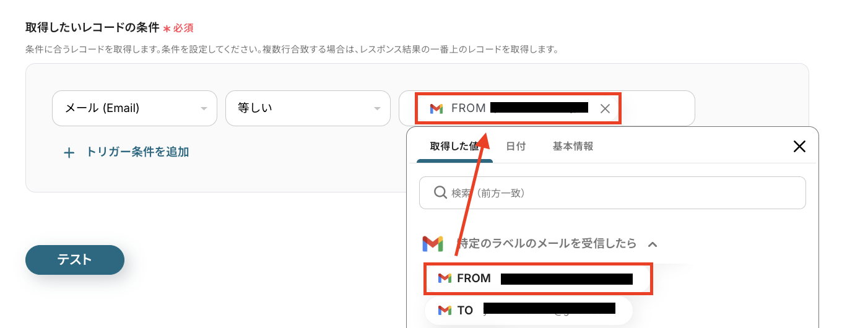Screen dimensions: 868x328
Task: Click the Gmail icon in the FROM chip
Action: pyautogui.click(x=436, y=109)
